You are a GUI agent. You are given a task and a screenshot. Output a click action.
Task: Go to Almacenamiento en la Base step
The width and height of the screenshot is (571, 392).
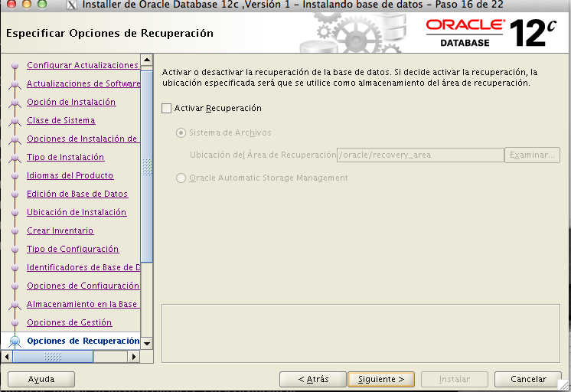click(83, 304)
